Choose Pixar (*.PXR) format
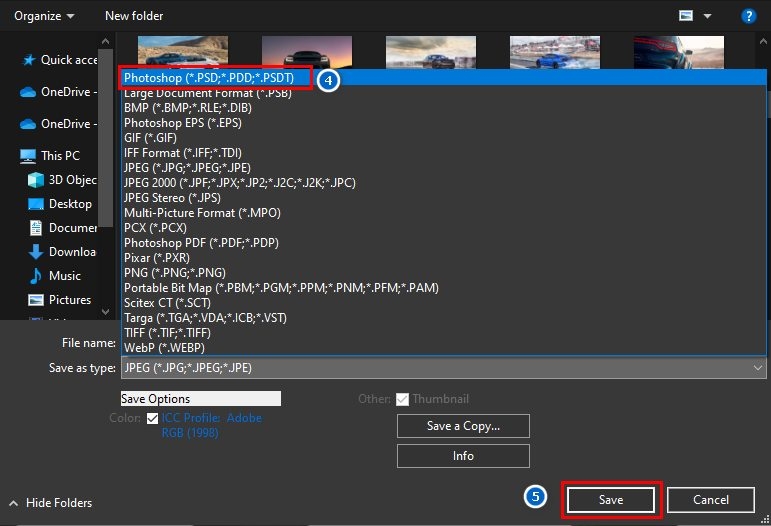Screen dimensions: 771x526 point(443,258)
